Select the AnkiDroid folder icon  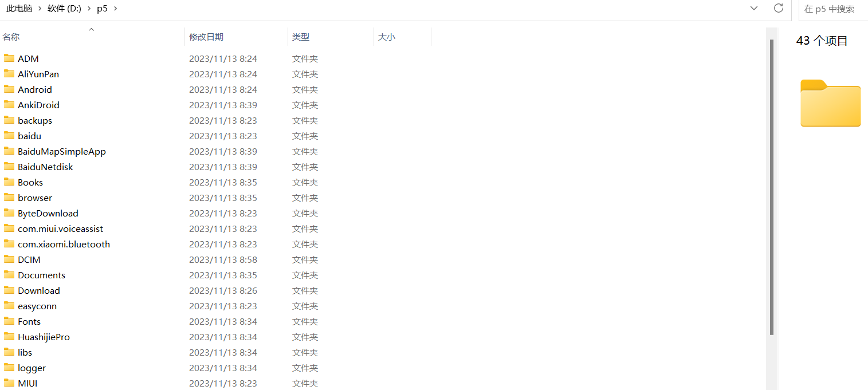(9, 105)
